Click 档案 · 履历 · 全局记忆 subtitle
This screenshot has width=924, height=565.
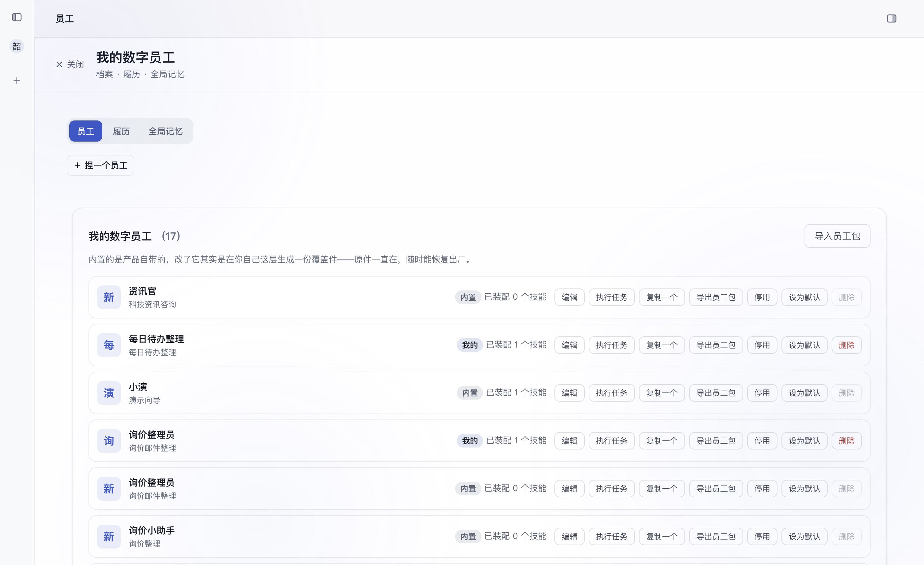(140, 74)
